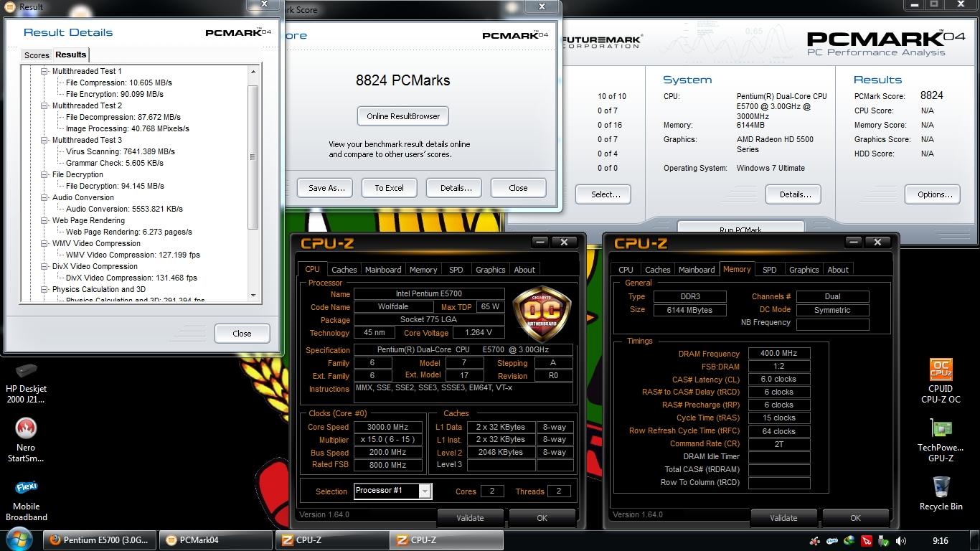Select the File Compression: 10.605 MB/s row
Image resolution: width=980 pixels, height=551 pixels.
pos(118,83)
